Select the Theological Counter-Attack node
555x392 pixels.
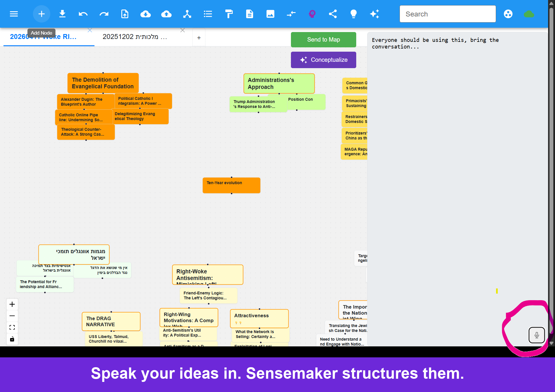[x=86, y=132]
